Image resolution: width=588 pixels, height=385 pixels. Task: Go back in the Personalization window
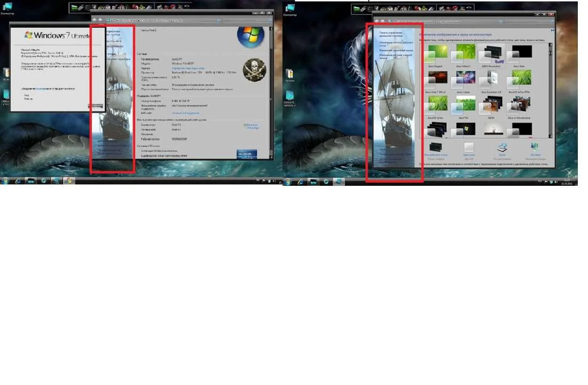[377, 21]
